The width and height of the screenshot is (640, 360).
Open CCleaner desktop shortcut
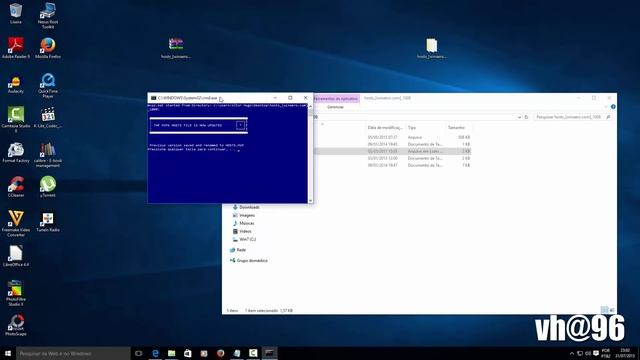click(16, 187)
